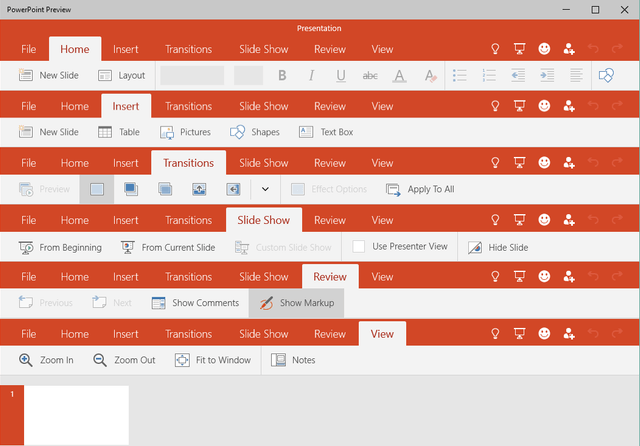Open the Effect Options dropdown
The image size is (640, 446).
[x=329, y=189]
